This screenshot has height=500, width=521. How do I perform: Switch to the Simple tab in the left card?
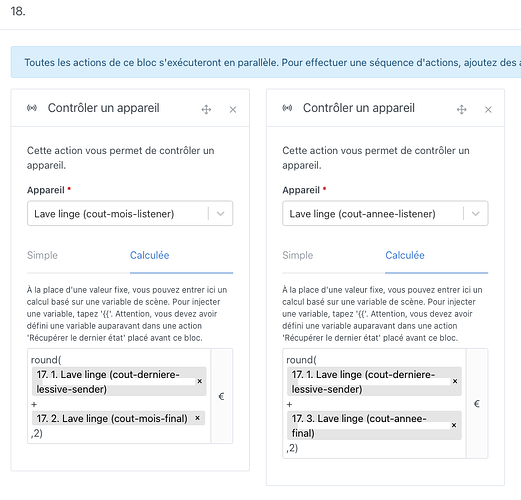[42, 255]
